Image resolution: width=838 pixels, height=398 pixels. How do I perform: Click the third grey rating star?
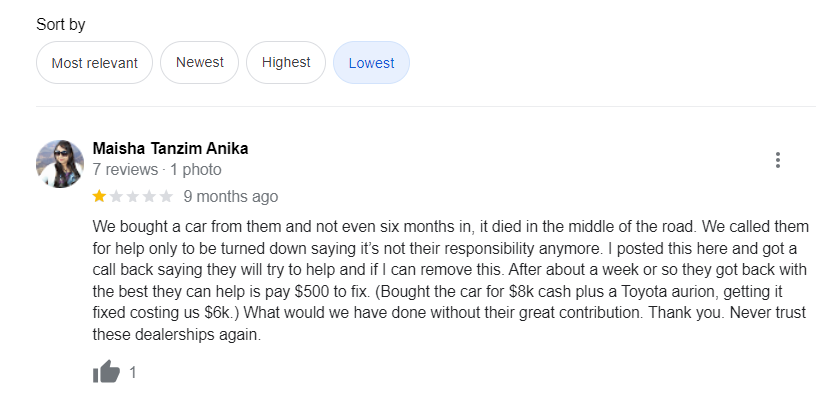pos(133,197)
